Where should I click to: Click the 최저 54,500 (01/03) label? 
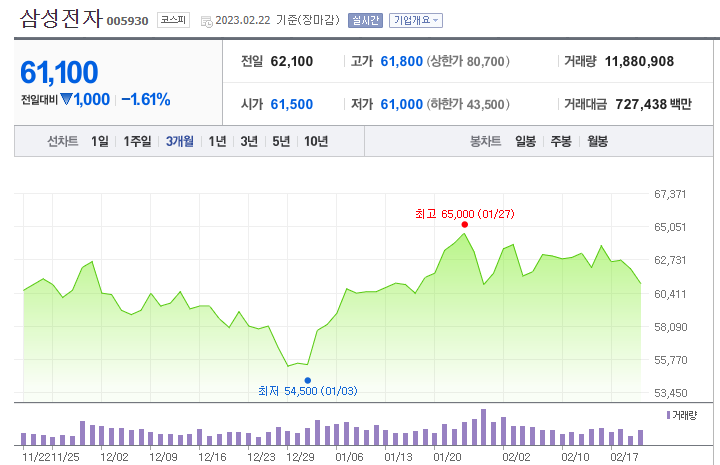pyautogui.click(x=308, y=391)
